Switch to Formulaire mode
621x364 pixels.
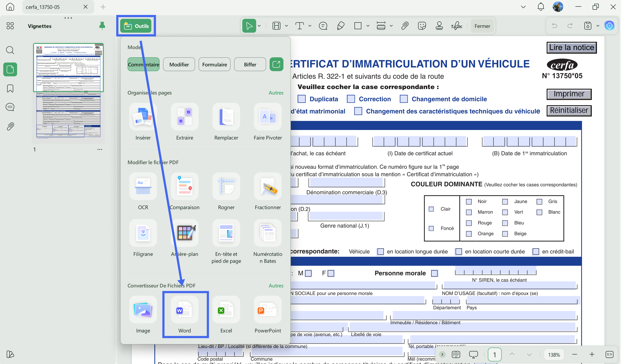tap(214, 64)
